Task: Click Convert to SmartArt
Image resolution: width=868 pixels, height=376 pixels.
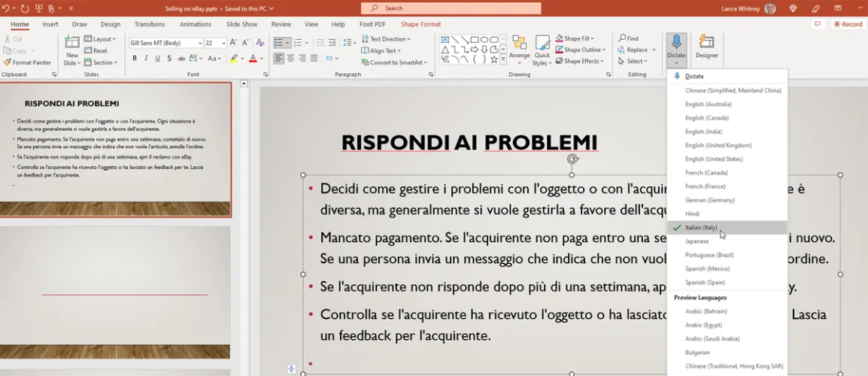Action: pos(394,62)
